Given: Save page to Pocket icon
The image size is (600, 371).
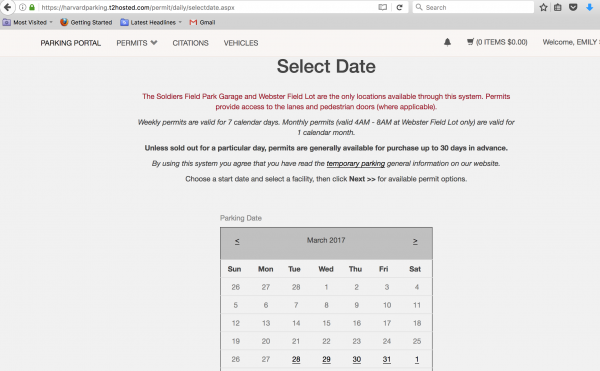Looking at the screenshot, I should pyautogui.click(x=573, y=7).
